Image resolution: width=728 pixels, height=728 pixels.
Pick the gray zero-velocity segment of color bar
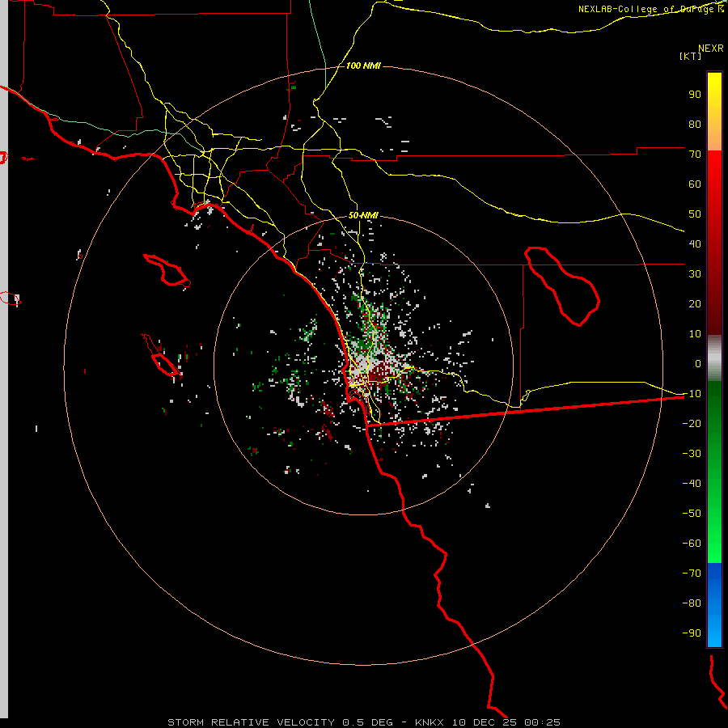[x=714, y=358]
